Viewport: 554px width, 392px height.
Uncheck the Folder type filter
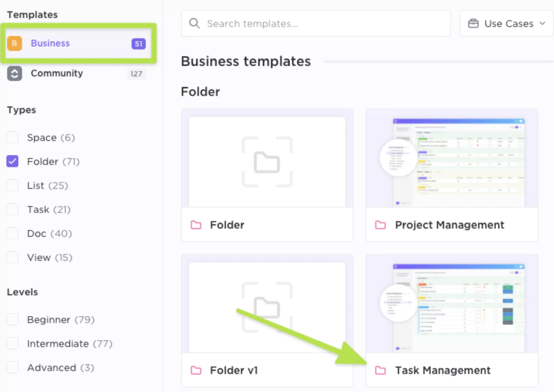point(12,161)
